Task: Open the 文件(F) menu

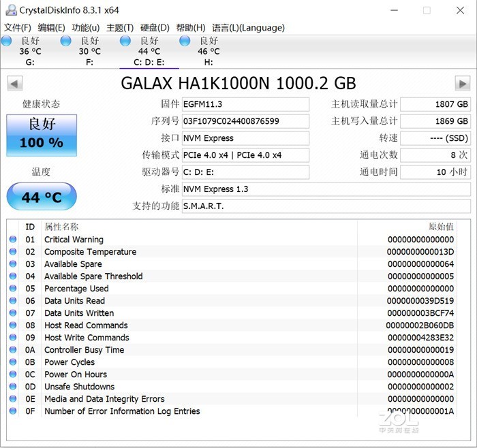Action: point(17,28)
